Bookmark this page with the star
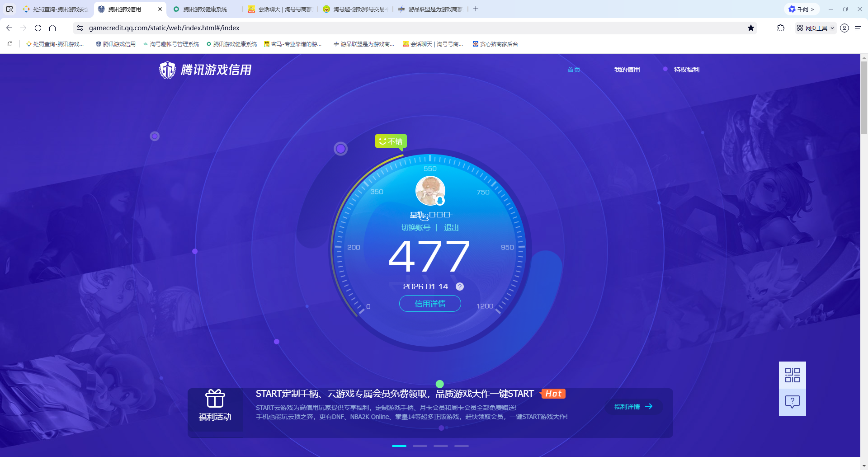This screenshot has height=470, width=868. 752,28
